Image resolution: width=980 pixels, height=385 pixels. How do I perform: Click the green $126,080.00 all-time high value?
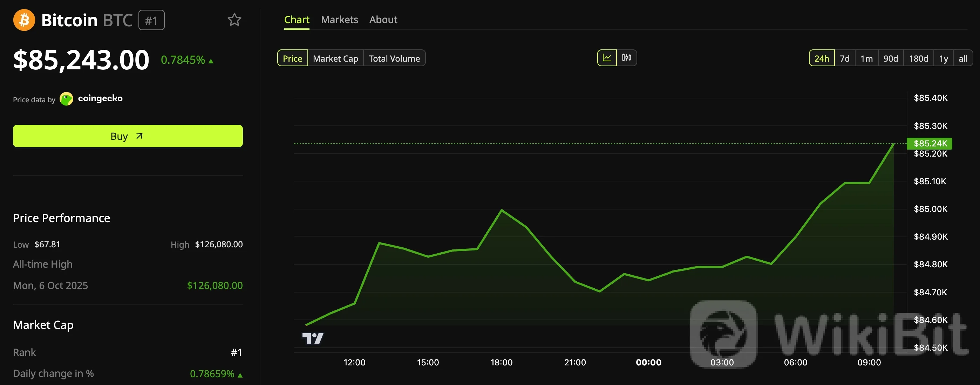tap(215, 285)
